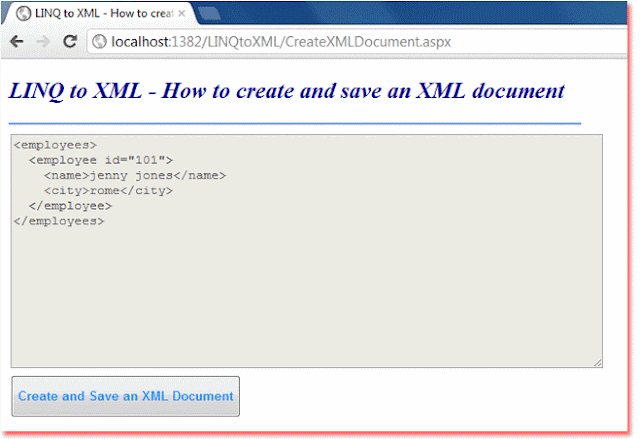Click the '<city>rome</city>' line
Screen dimensions: 640x439
[108, 191]
